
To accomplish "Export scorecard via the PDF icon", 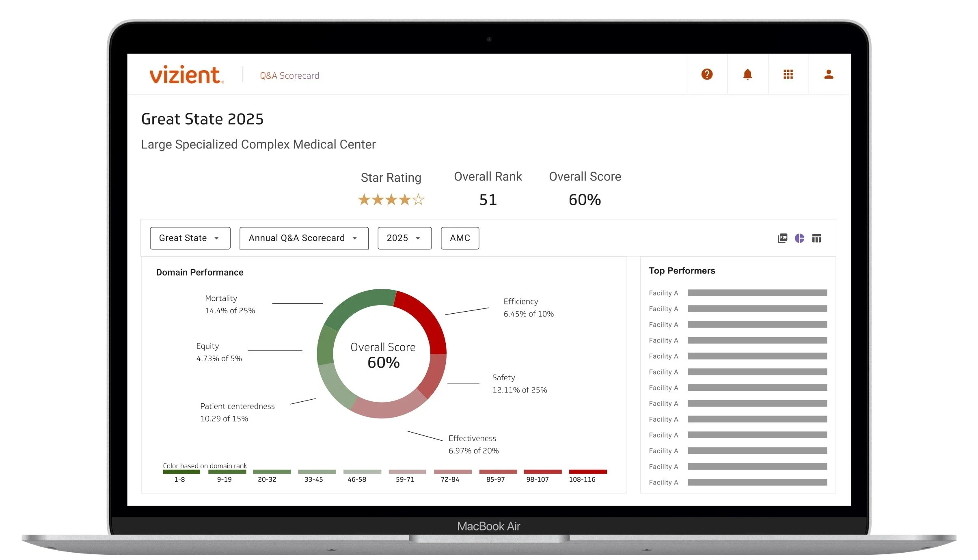I will tap(782, 238).
